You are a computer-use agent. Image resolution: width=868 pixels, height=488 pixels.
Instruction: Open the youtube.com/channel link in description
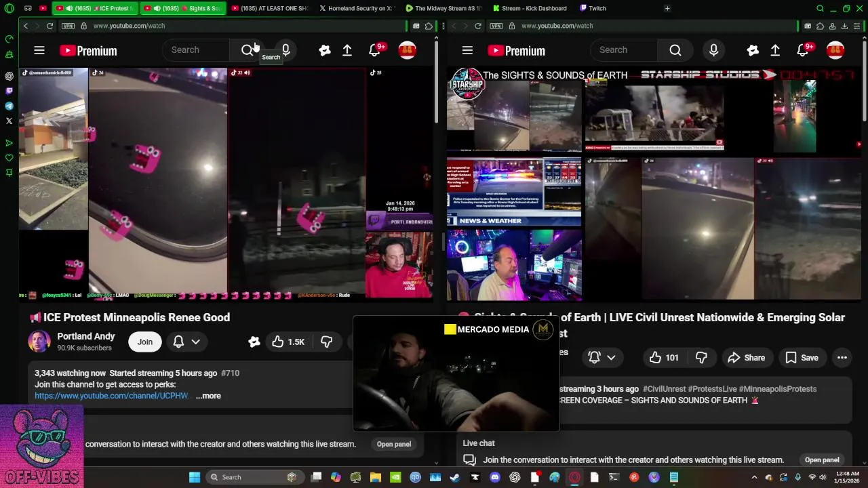[112, 396]
